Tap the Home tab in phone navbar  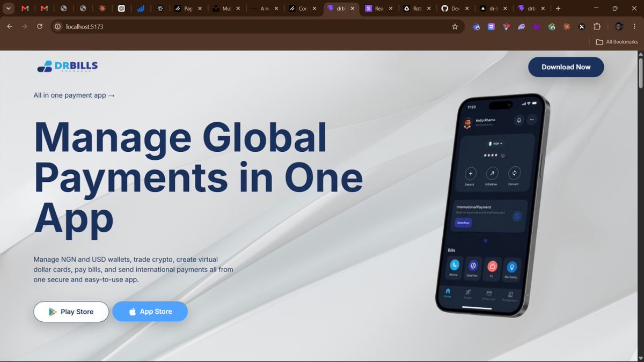[x=448, y=292]
